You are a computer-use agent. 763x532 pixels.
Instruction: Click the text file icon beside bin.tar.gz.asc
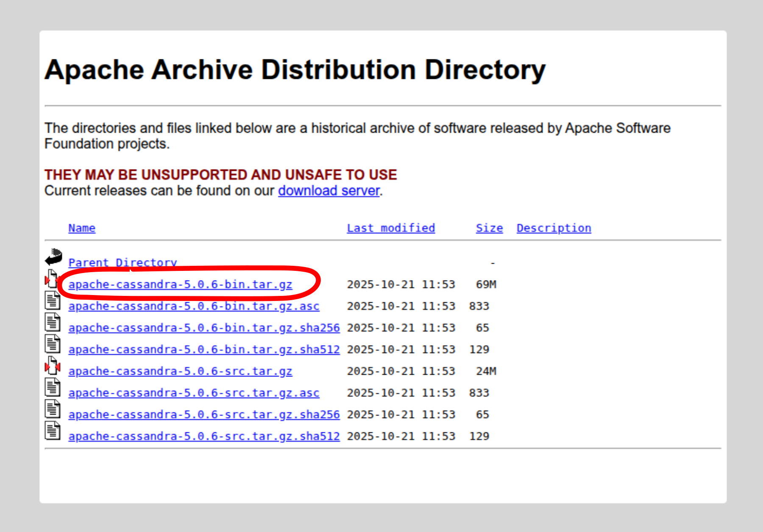coord(53,301)
